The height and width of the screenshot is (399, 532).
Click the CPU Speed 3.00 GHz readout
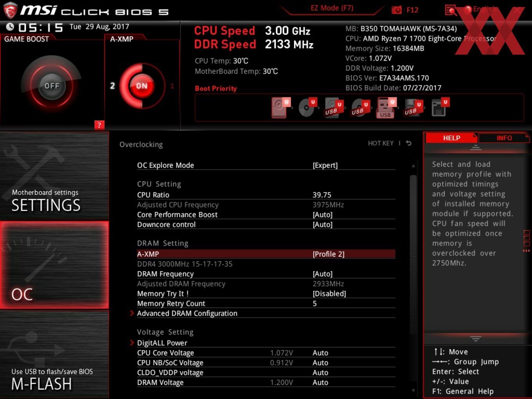[252, 31]
